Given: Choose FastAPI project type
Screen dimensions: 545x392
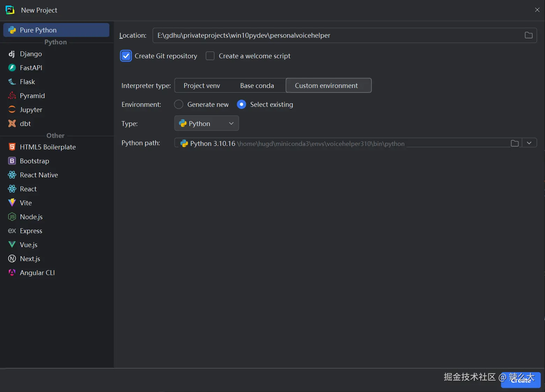Looking at the screenshot, I should click(56, 68).
